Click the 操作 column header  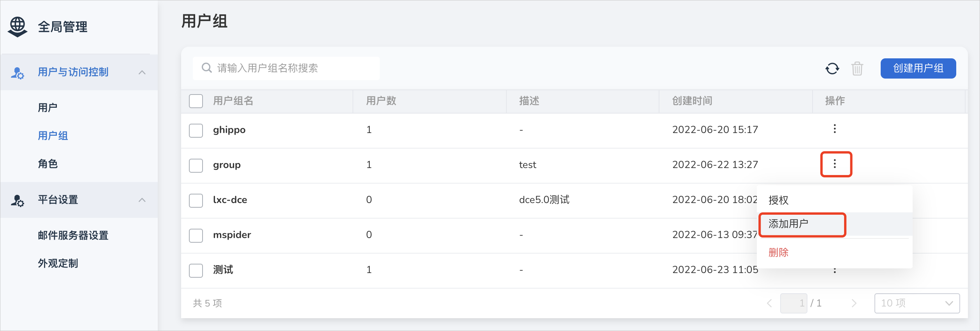[x=835, y=101]
